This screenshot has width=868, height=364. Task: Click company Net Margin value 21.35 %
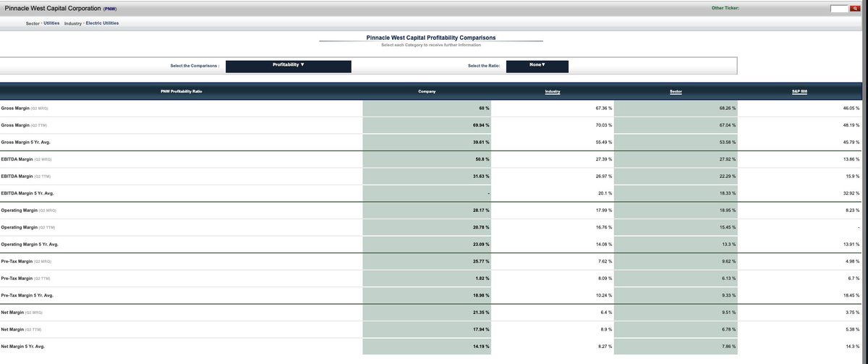[481, 313]
